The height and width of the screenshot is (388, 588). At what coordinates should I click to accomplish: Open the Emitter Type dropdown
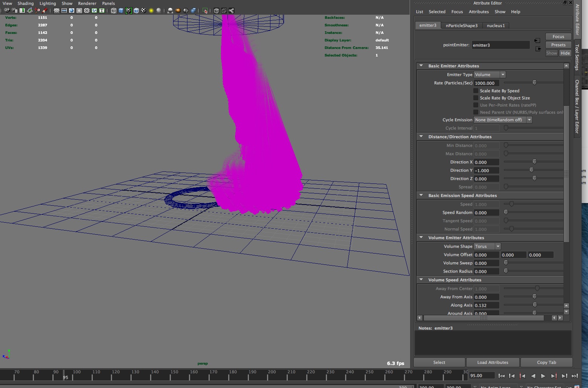click(x=490, y=75)
